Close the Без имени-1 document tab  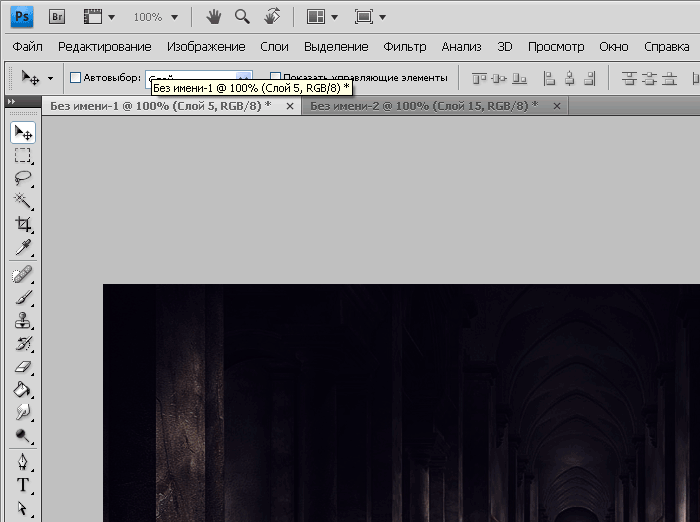pyautogui.click(x=290, y=105)
